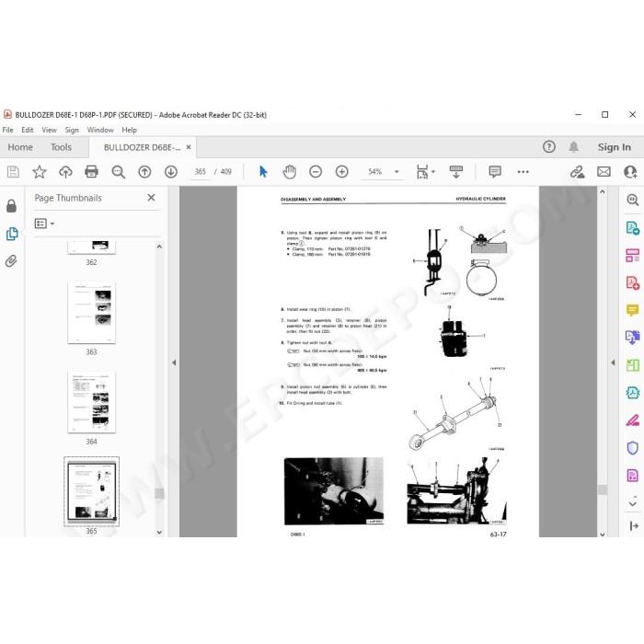
Task: Open the Help menu
Action: coord(130,130)
